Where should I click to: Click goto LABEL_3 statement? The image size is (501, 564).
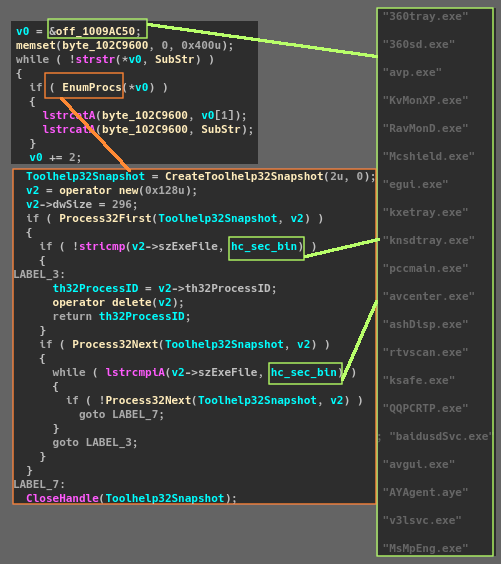pos(95,442)
